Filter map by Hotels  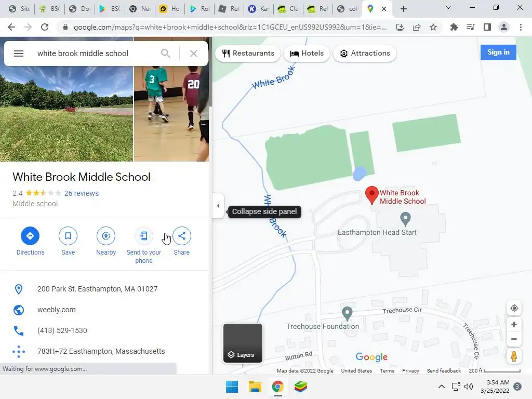point(307,54)
